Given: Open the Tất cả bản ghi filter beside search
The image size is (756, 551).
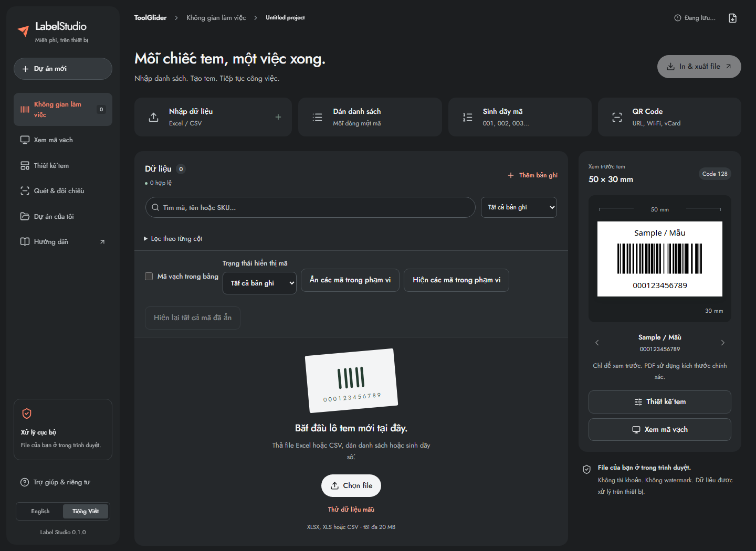Looking at the screenshot, I should point(519,207).
